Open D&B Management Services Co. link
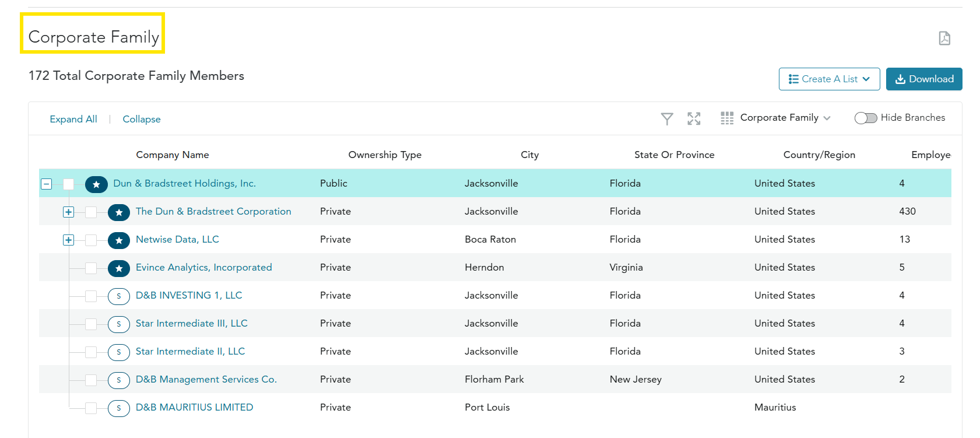 tap(206, 379)
